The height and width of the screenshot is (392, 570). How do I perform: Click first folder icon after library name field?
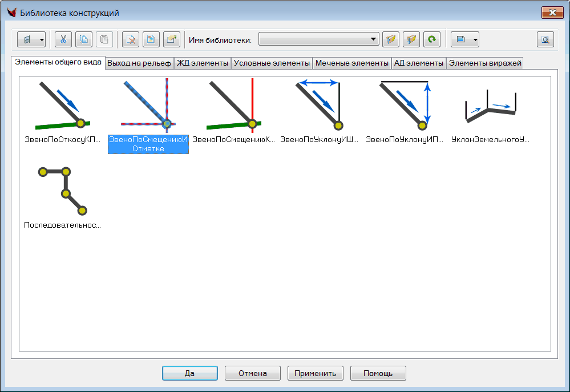(x=390, y=39)
